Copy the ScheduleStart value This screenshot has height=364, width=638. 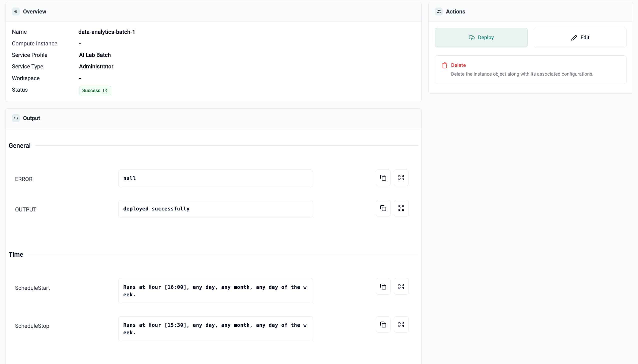pyautogui.click(x=383, y=287)
